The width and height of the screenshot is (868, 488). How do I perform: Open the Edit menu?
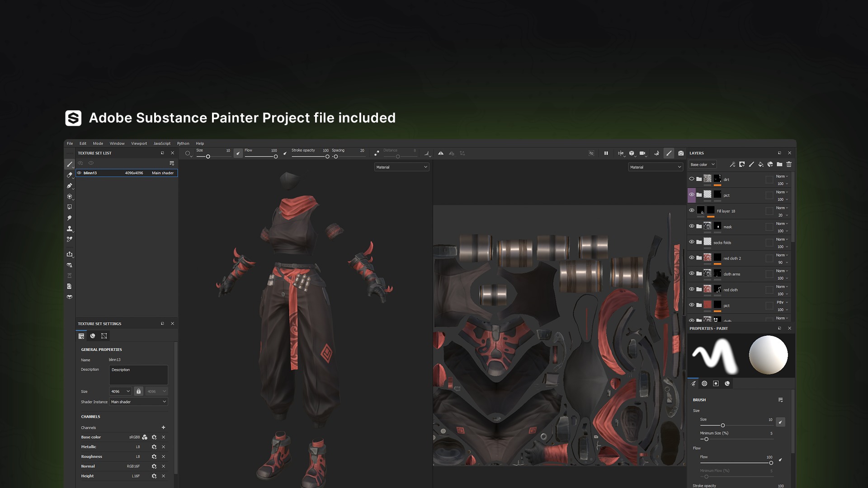click(83, 143)
